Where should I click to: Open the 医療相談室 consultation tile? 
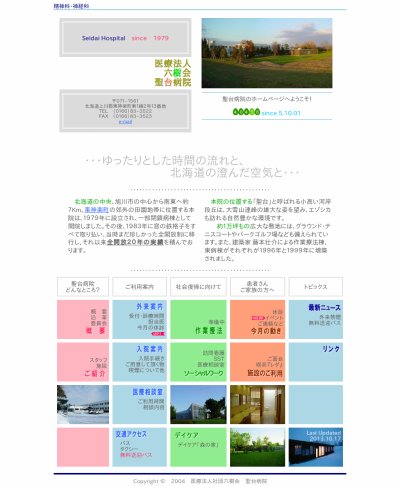click(x=139, y=404)
